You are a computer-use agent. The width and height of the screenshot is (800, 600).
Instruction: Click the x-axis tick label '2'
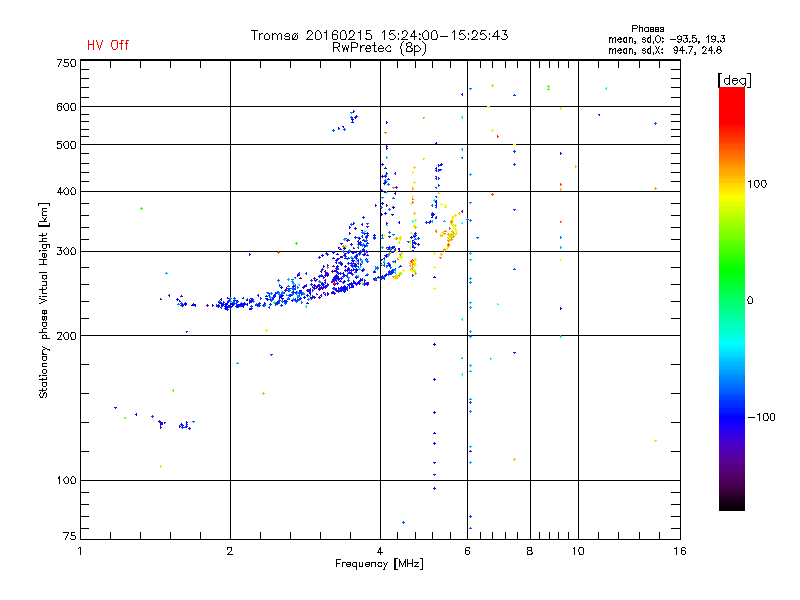click(x=230, y=551)
